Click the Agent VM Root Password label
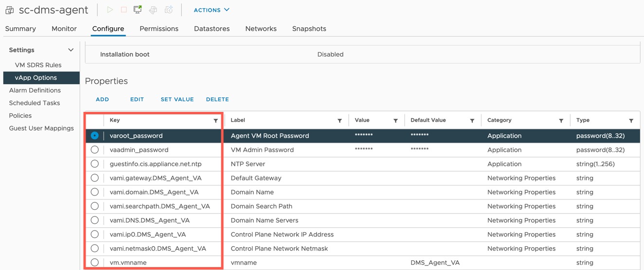Viewport: 644px width, 270px height. 270,136
